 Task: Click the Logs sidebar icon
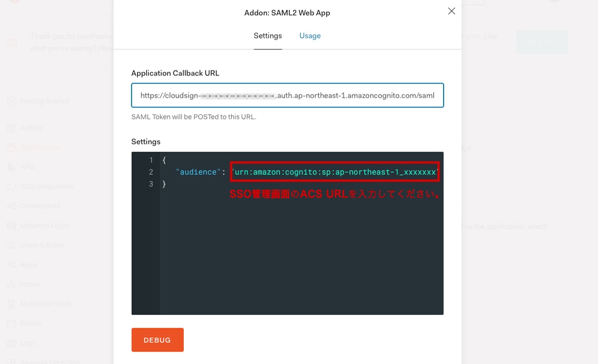pyautogui.click(x=11, y=343)
